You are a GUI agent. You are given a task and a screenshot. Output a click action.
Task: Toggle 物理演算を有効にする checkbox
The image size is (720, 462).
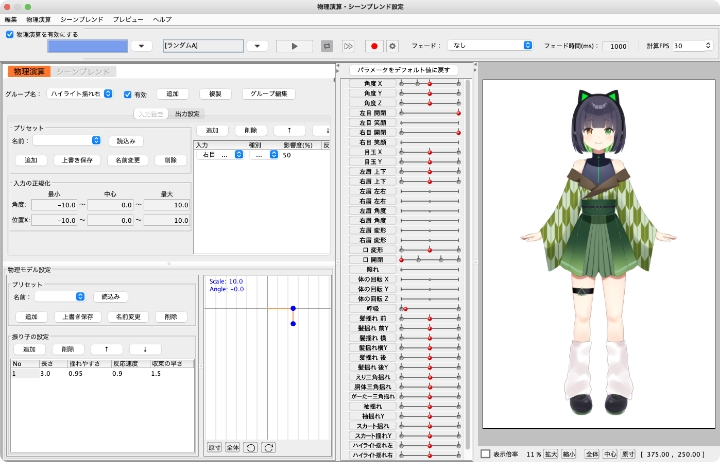tap(10, 34)
